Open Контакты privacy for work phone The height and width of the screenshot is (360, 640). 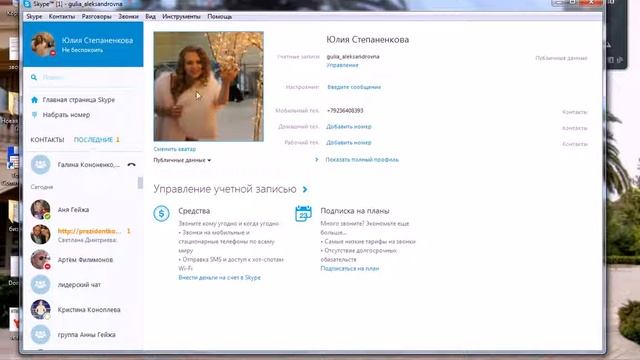pos(575,144)
